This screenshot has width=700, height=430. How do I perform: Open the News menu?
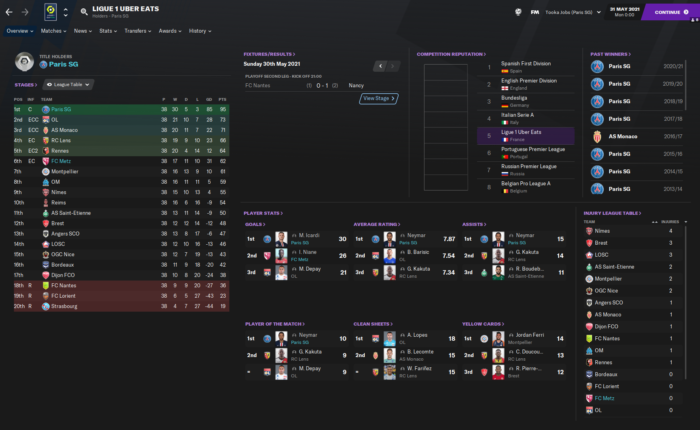[x=83, y=31]
